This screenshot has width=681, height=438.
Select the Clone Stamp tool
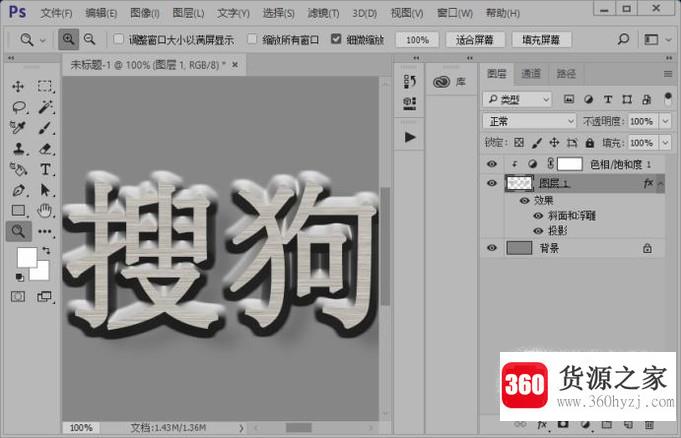point(19,149)
